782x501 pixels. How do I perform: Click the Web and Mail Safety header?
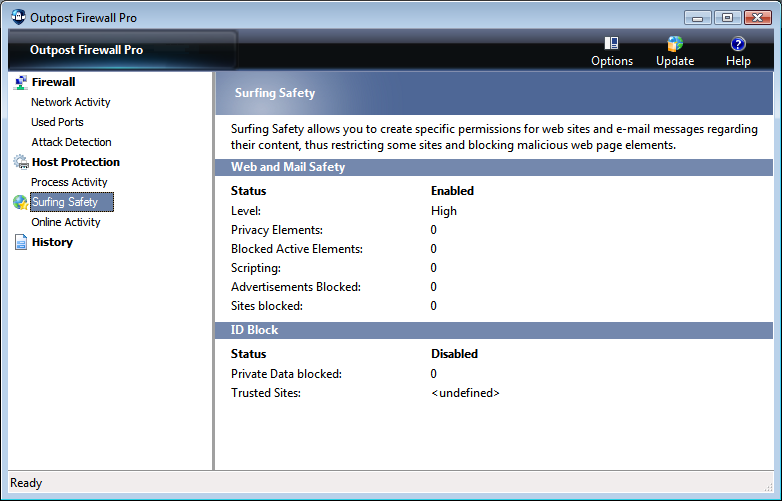(x=494, y=167)
